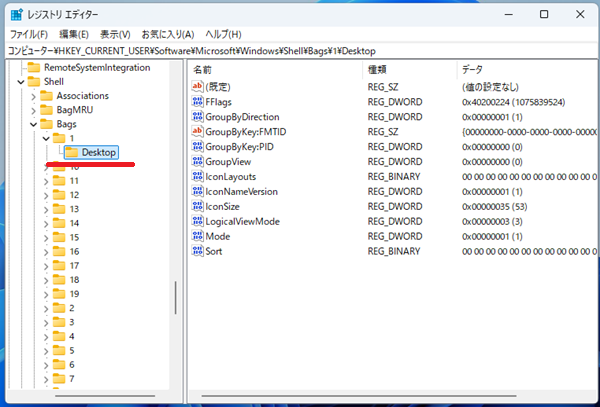Viewport: 600px width, 407px height.
Task: Open the お気に入り(A) menu
Action: [x=168, y=34]
